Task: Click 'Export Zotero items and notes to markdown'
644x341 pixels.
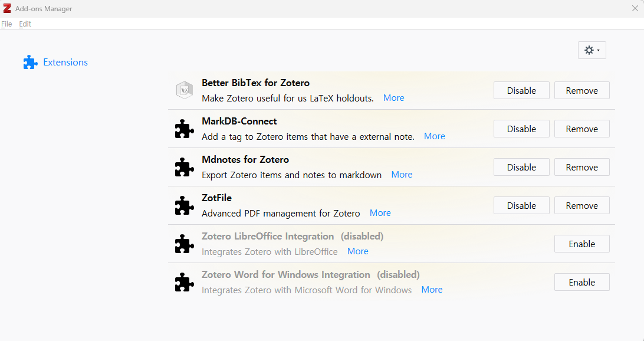Action: point(291,175)
